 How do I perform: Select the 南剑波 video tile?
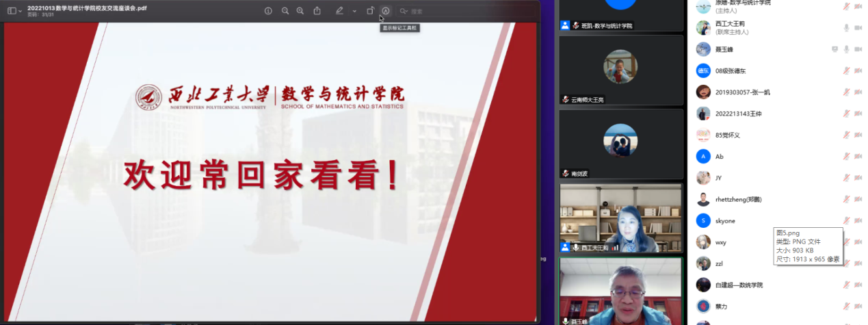(621, 144)
